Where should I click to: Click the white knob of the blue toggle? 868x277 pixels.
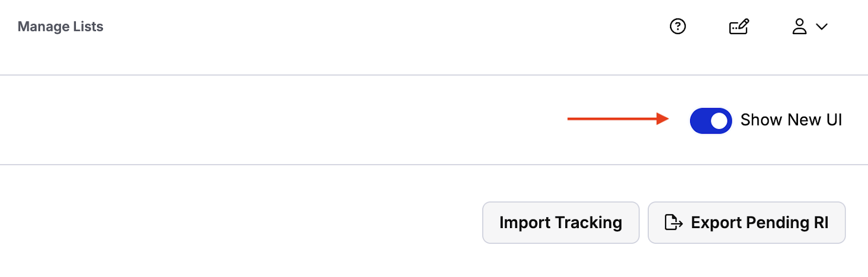tap(719, 121)
